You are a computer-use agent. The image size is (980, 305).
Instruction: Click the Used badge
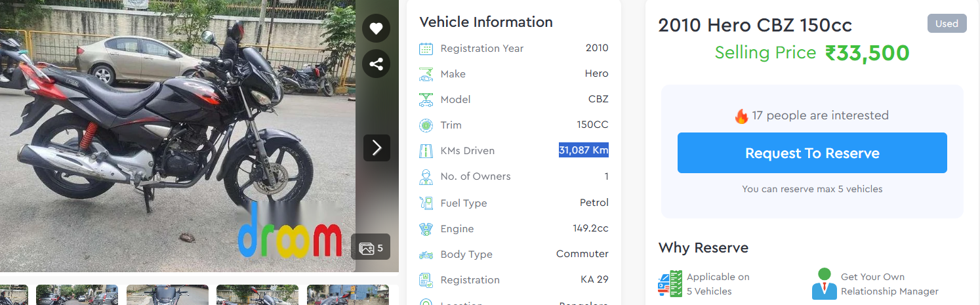[x=947, y=24]
